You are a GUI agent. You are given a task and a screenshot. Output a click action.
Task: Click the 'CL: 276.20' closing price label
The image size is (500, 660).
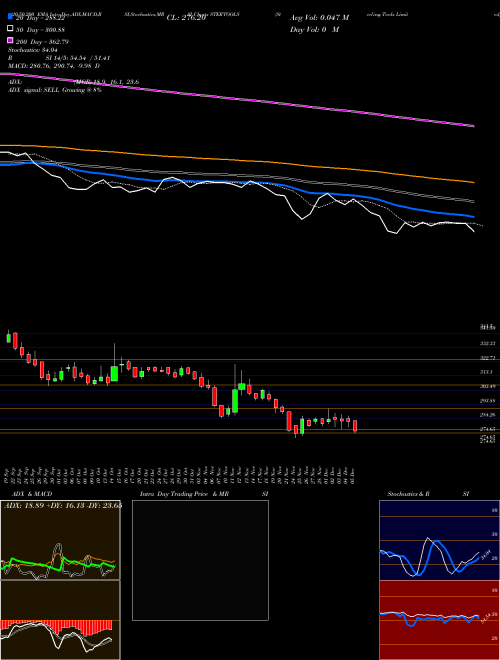[186, 18]
